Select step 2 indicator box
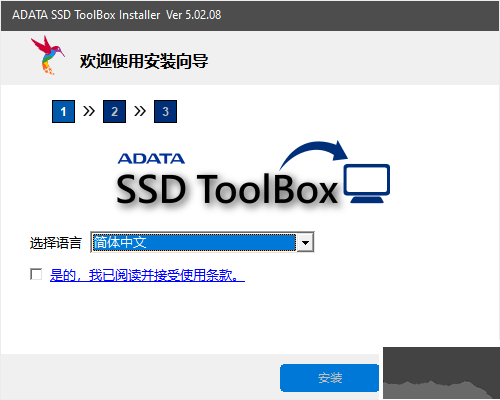The image size is (500, 400). [x=114, y=111]
